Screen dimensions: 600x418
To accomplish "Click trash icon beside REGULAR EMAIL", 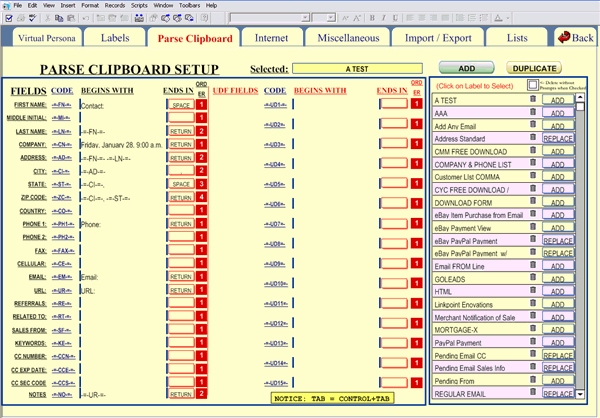I will pyautogui.click(x=533, y=392).
